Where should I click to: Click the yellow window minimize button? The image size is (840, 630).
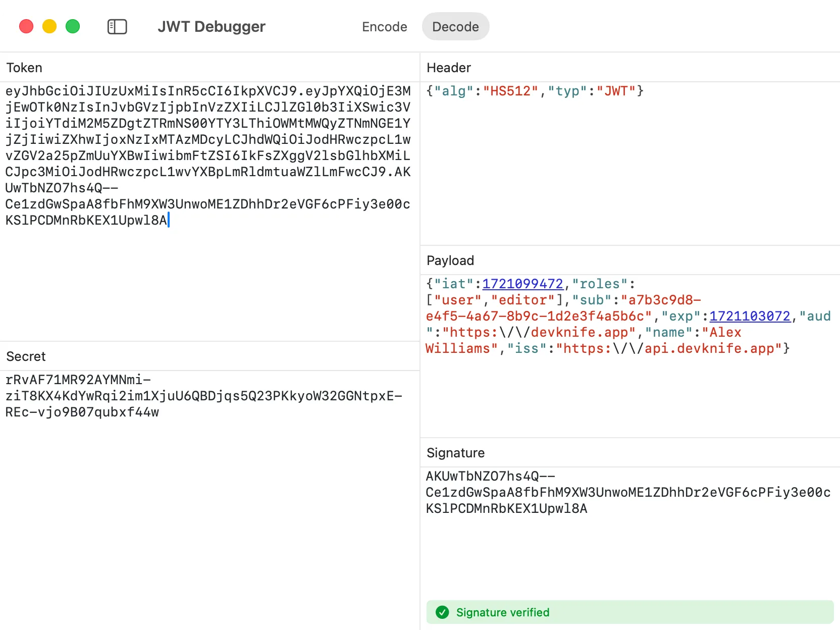49,26
